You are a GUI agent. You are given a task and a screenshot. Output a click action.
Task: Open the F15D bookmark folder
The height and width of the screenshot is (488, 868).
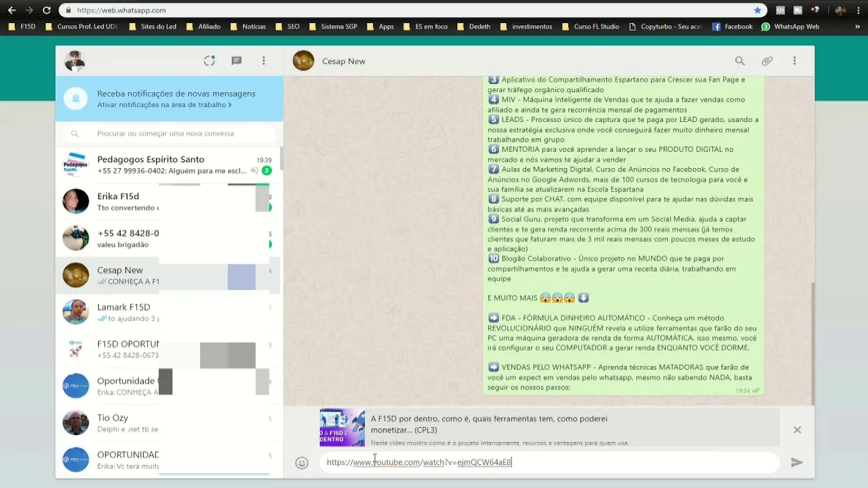[x=22, y=26]
